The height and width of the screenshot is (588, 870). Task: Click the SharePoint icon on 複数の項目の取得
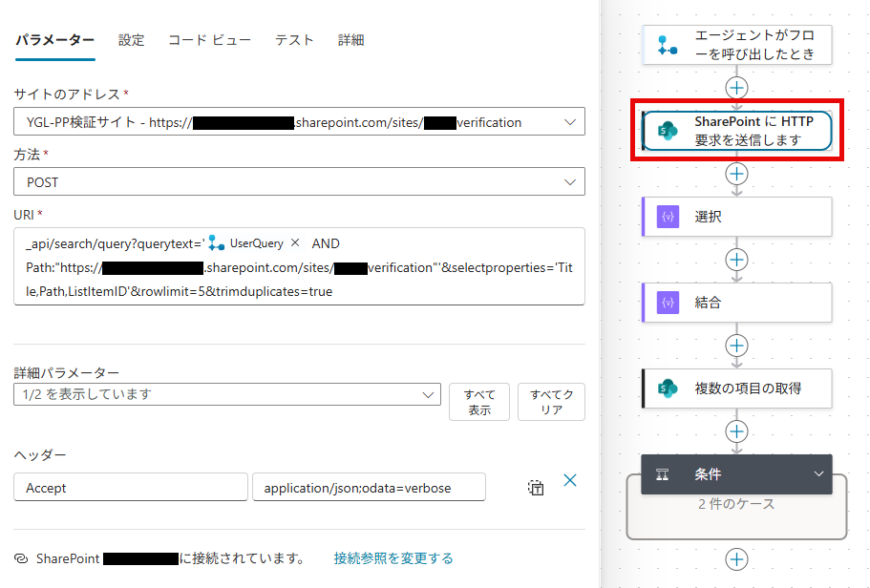point(668,388)
